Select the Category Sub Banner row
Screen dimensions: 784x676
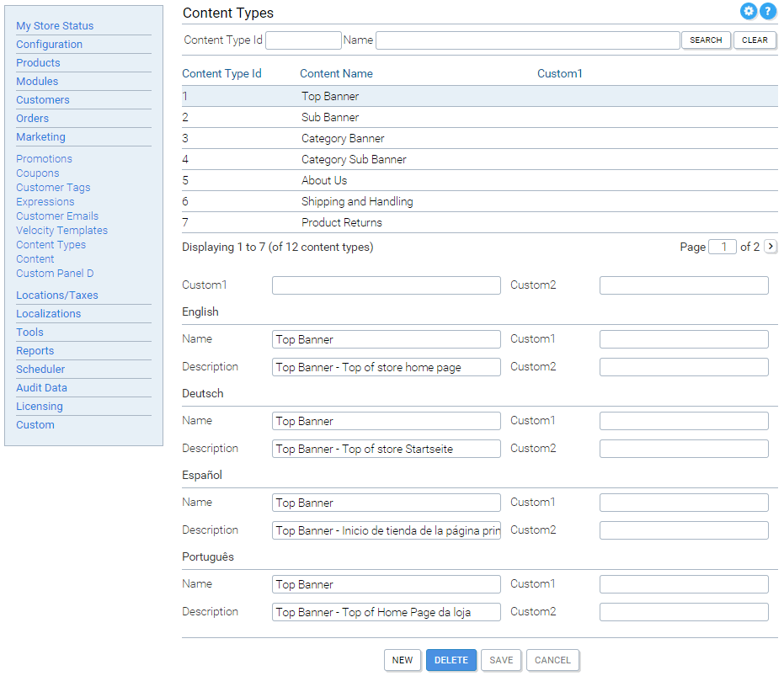pos(479,159)
